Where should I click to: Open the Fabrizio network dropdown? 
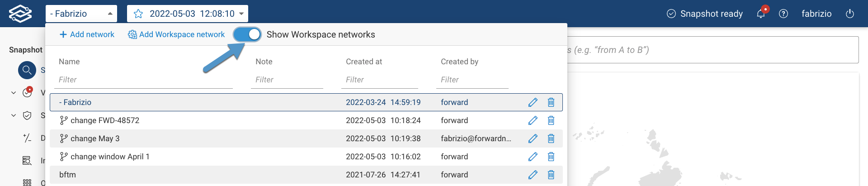pyautogui.click(x=81, y=14)
